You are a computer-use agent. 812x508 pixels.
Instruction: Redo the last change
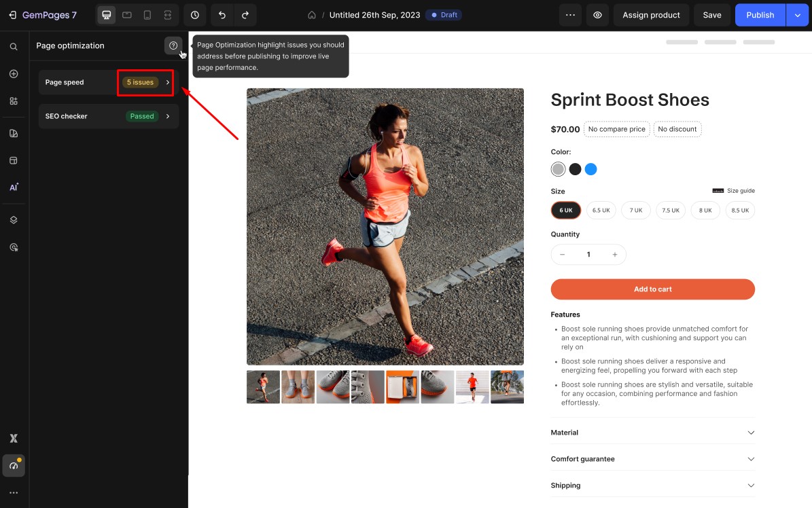tap(246, 14)
